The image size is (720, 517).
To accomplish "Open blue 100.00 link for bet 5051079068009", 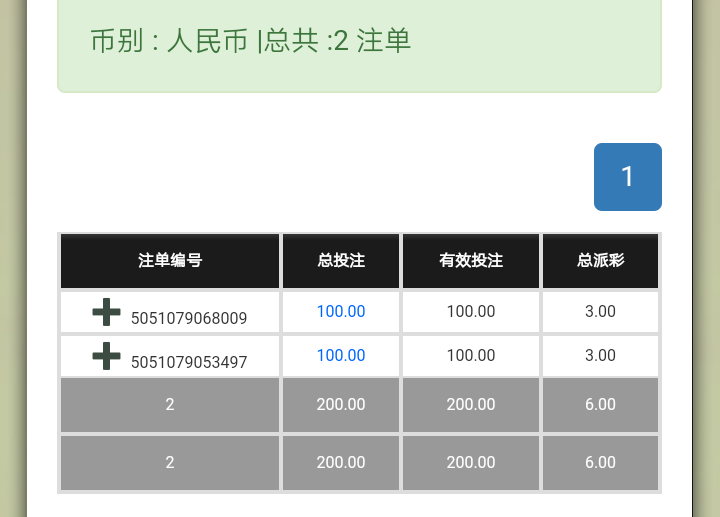I will tap(341, 312).
